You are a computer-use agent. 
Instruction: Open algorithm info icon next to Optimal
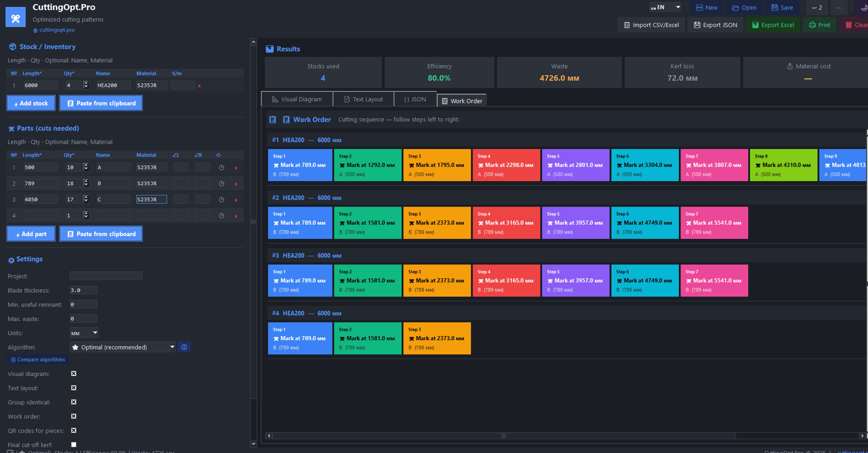(184, 347)
